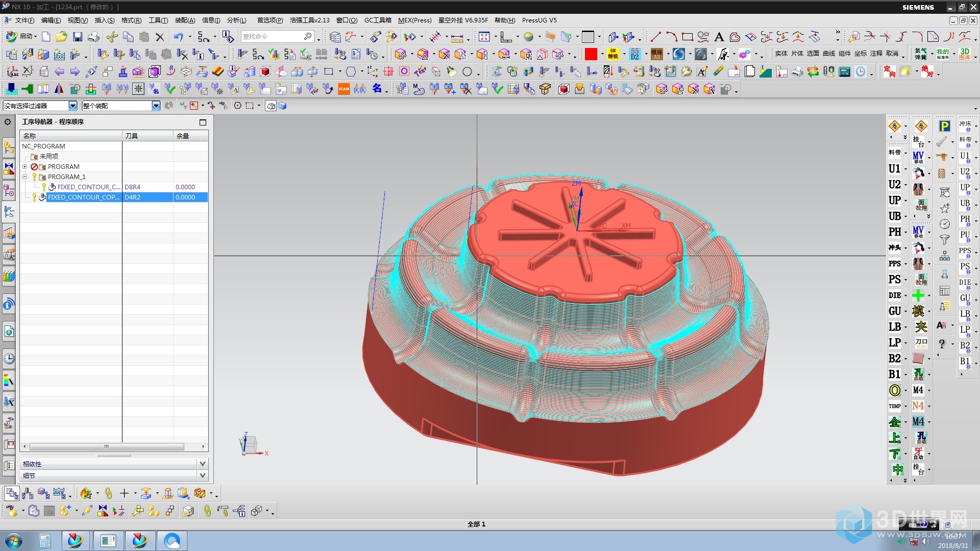Open a file using the folder icon
This screenshot has height=551, width=980.
coord(62,37)
